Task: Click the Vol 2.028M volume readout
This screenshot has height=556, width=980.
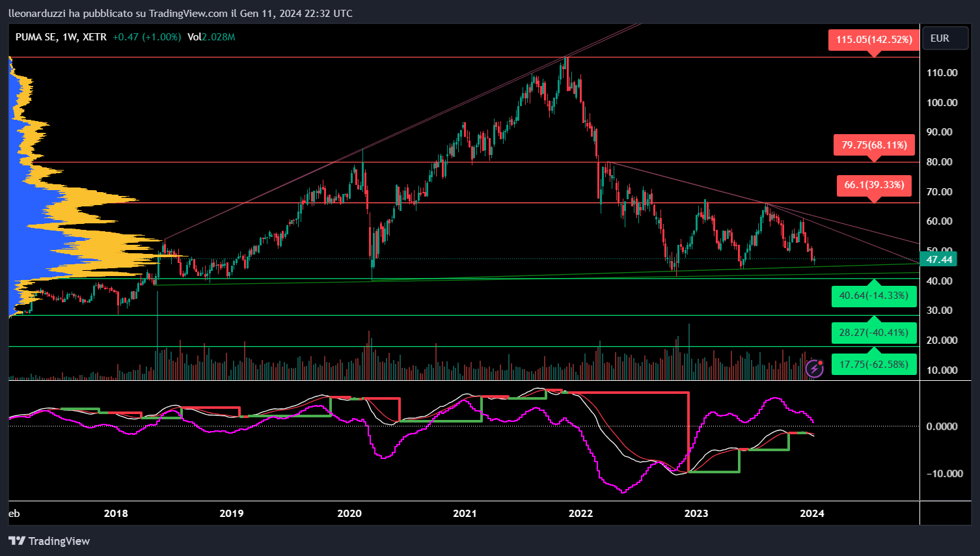Action: (x=211, y=37)
